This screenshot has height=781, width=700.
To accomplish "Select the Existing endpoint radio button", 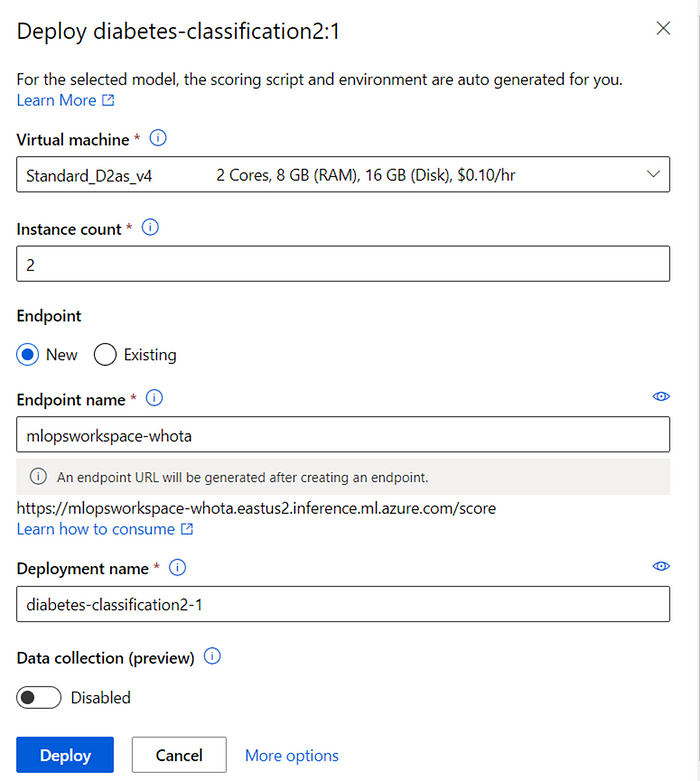I will (x=105, y=355).
